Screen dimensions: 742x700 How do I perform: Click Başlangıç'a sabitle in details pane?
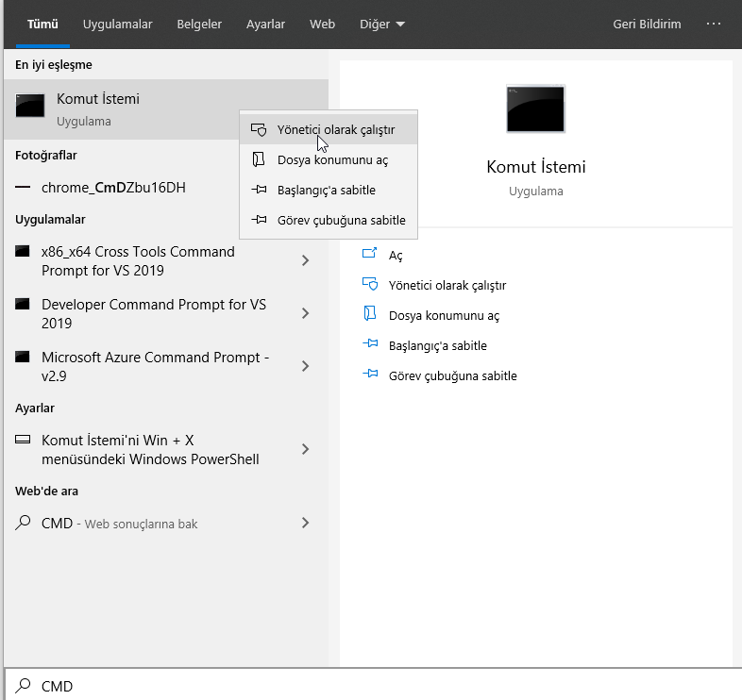438,345
